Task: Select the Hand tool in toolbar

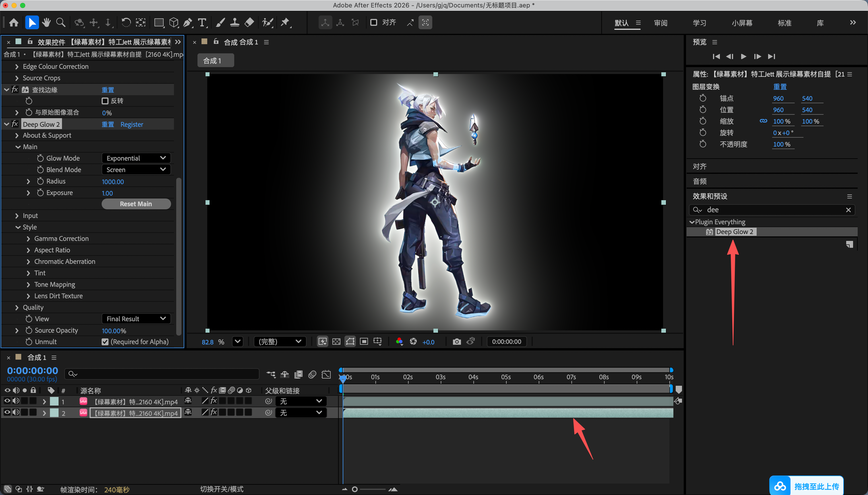Action: [x=46, y=22]
